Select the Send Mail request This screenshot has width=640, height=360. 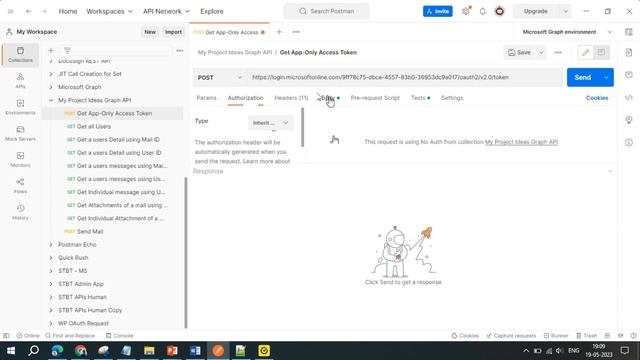90,231
